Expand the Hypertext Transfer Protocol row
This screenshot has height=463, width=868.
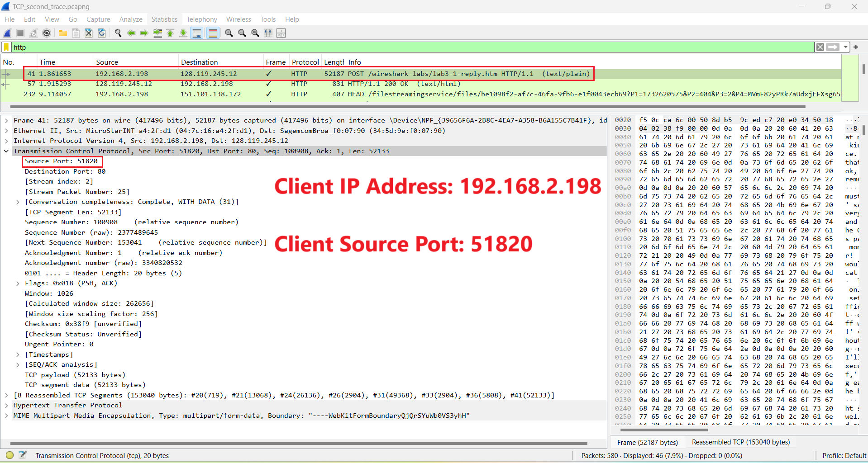(x=6, y=405)
